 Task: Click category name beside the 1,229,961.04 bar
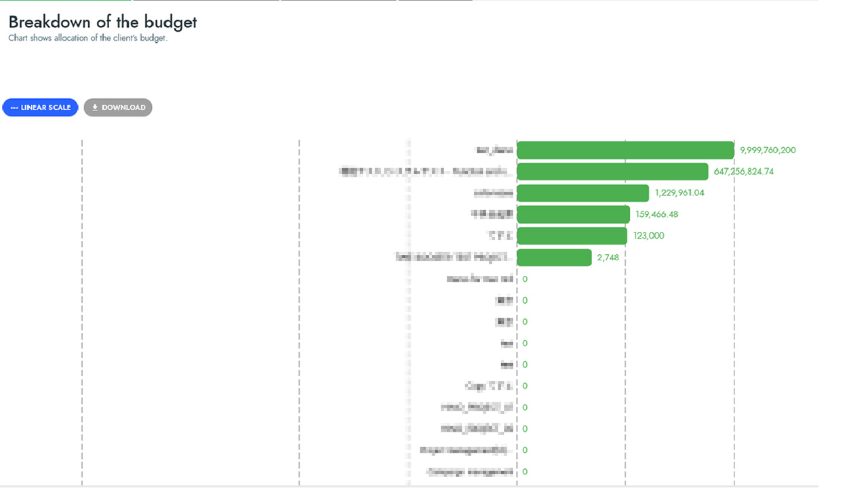[493, 193]
